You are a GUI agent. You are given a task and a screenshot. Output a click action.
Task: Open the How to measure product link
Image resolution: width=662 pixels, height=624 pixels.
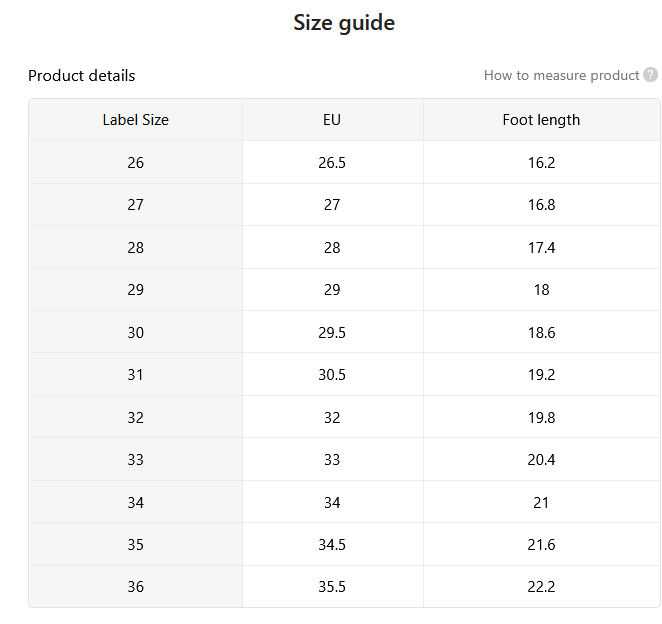click(562, 75)
